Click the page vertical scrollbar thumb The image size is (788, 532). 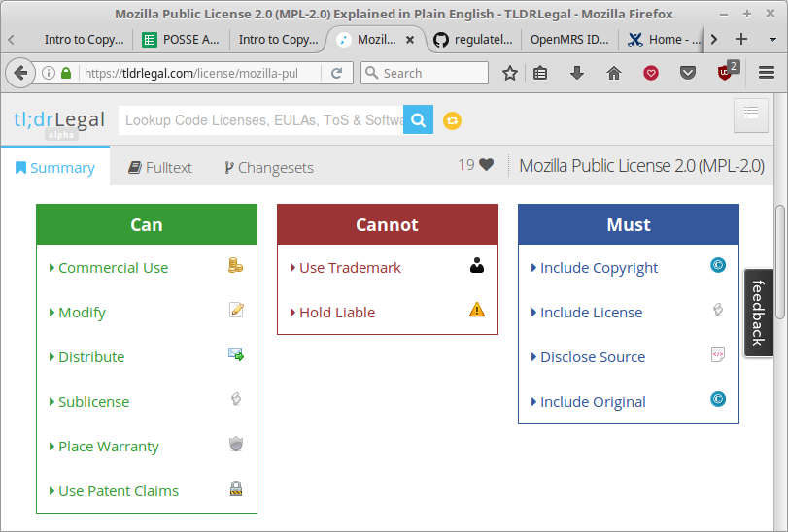(780, 261)
